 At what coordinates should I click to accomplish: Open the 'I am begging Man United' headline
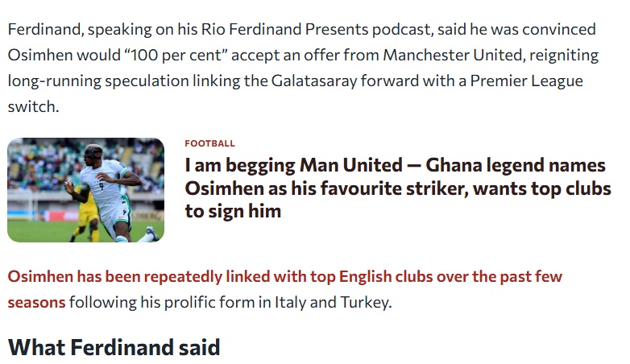[395, 166]
